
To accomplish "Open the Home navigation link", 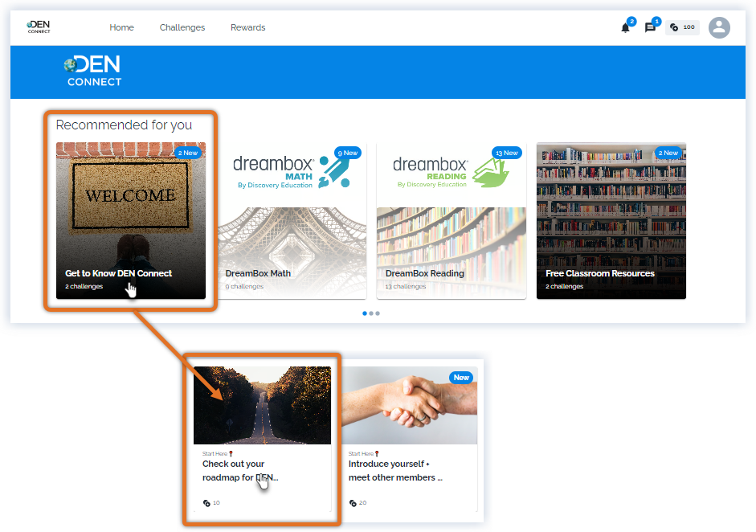I will (121, 27).
